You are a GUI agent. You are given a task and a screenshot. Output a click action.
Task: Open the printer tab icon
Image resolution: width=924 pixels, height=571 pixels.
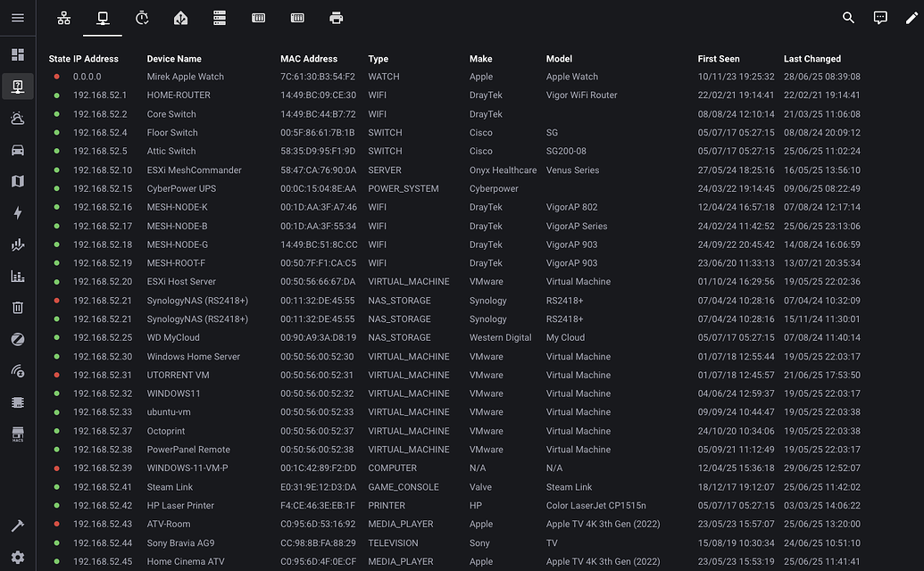coord(336,18)
